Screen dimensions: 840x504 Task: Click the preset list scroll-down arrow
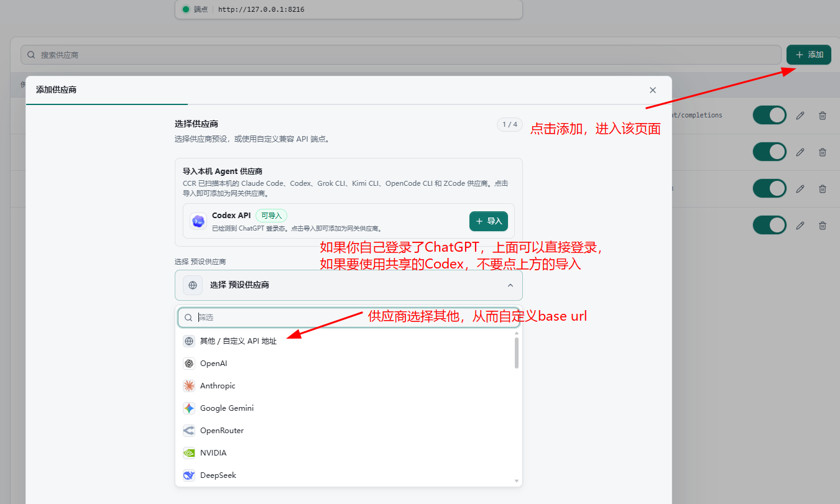tap(516, 481)
